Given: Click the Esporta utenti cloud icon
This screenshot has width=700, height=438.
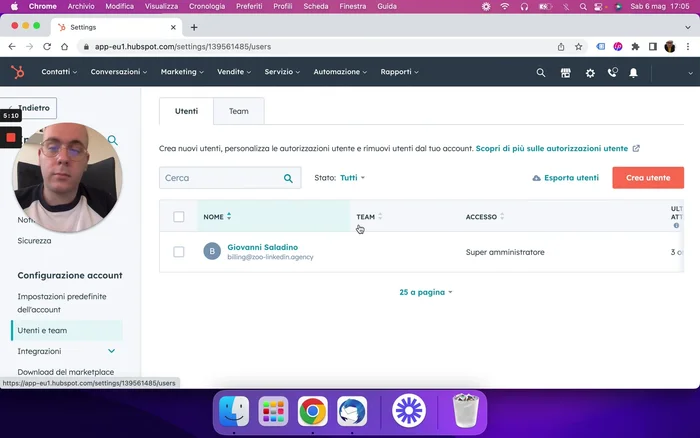Looking at the screenshot, I should point(536,178).
